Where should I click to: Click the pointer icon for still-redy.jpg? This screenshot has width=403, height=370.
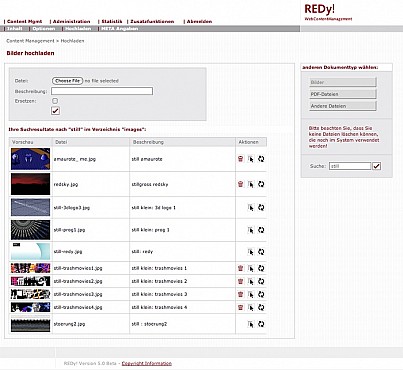click(251, 252)
